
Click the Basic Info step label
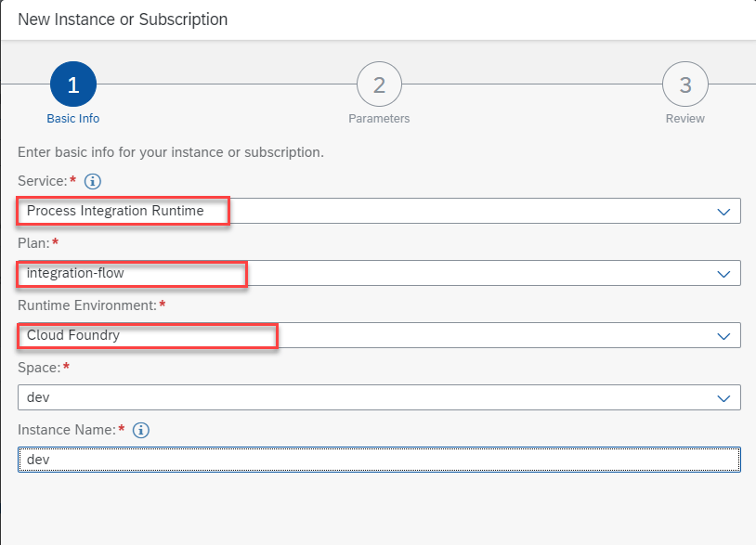[73, 119]
